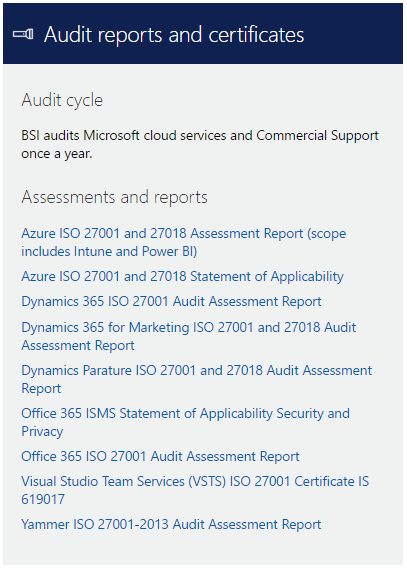Open Azure ISO 27001 27018 Statement of Applicability
The image size is (407, 568).
tap(182, 276)
